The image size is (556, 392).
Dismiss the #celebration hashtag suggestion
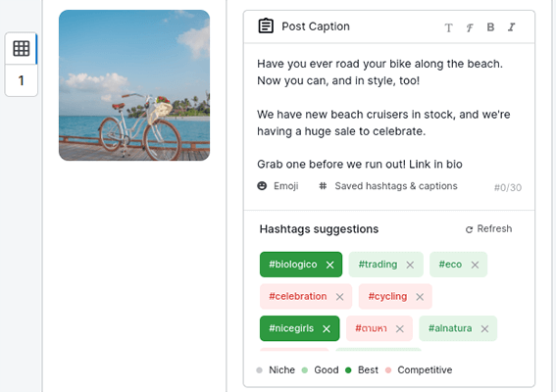339,297
